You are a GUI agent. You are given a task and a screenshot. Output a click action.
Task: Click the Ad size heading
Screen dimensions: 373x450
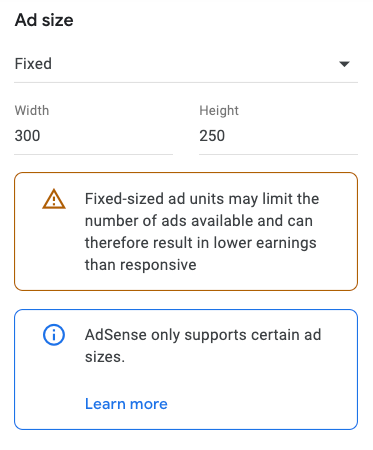coord(44,20)
